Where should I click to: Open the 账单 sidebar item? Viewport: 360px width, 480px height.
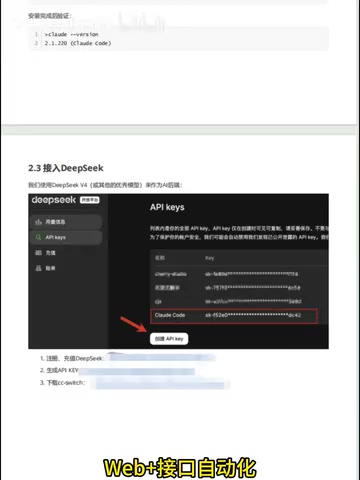click(x=46, y=268)
